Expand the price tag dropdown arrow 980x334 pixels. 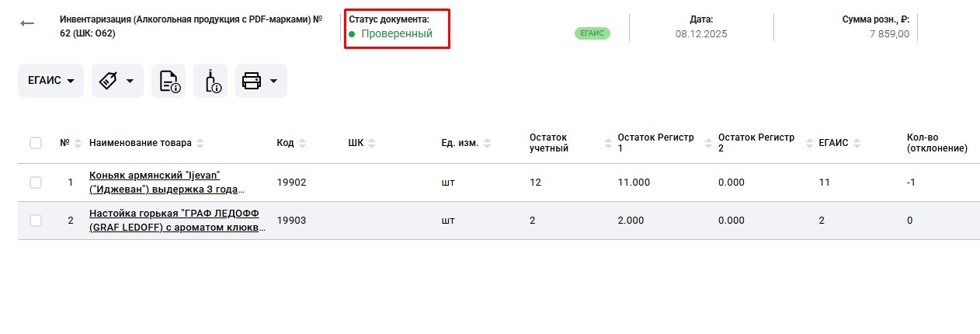pos(130,81)
